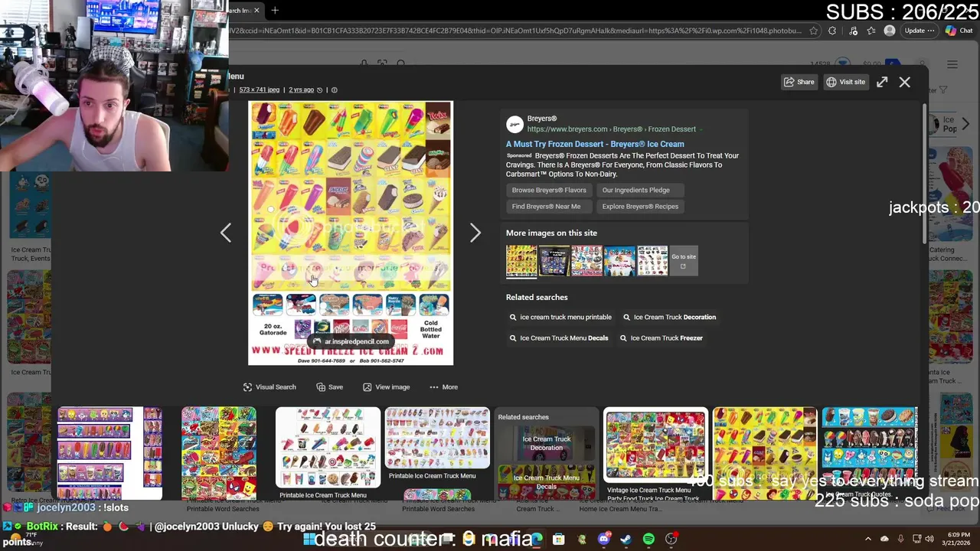Open the Favorites icon in browser toolbar
This screenshot has width=980, height=551.
871,31
